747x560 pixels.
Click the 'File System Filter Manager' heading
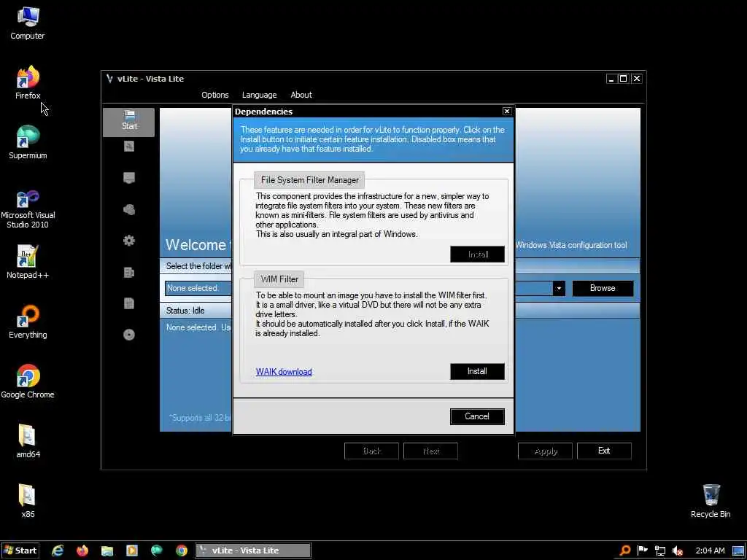click(309, 180)
